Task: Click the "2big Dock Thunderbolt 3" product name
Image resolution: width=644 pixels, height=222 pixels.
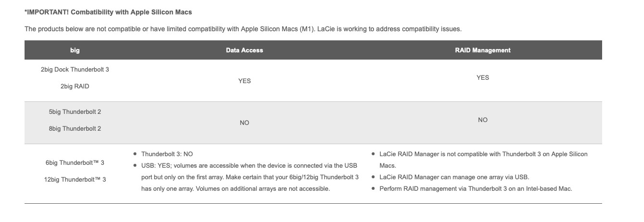Action: click(x=75, y=70)
